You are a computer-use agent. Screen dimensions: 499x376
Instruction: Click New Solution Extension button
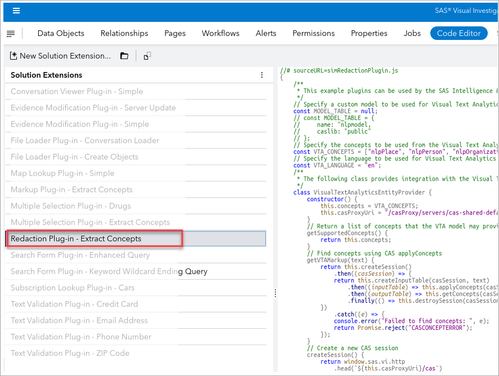(x=60, y=56)
